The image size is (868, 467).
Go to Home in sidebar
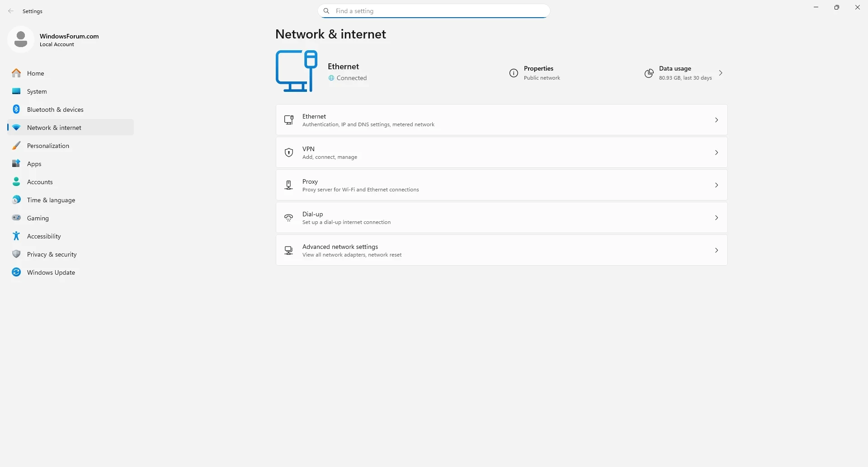(71, 73)
